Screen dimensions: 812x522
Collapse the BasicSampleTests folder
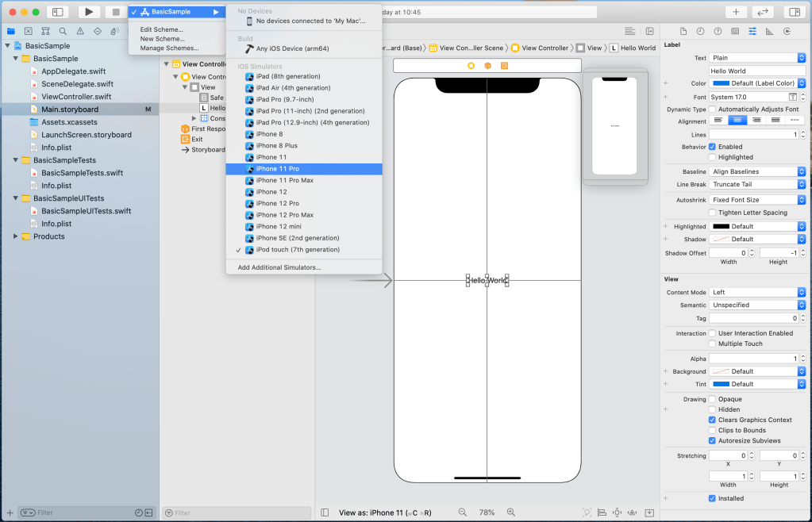[16, 160]
